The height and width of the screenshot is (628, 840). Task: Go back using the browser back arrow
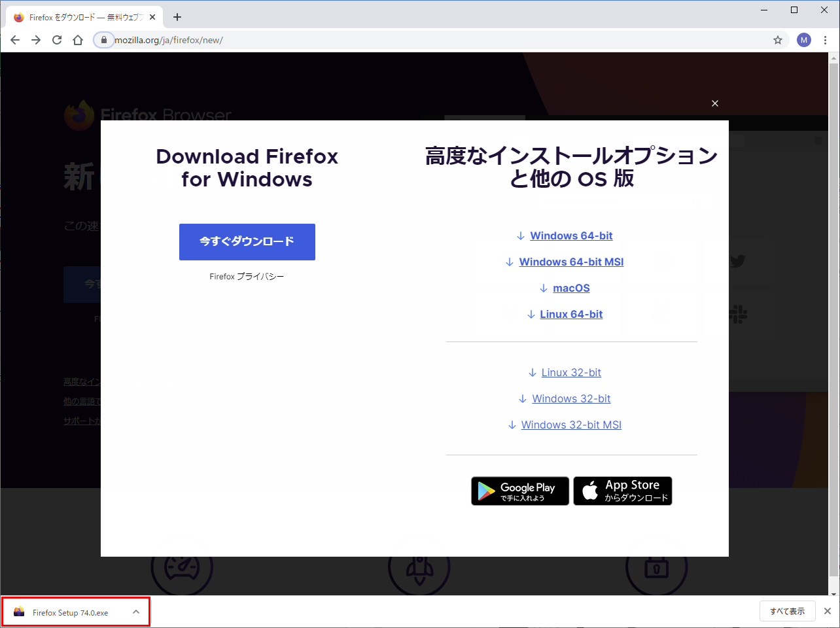click(15, 40)
